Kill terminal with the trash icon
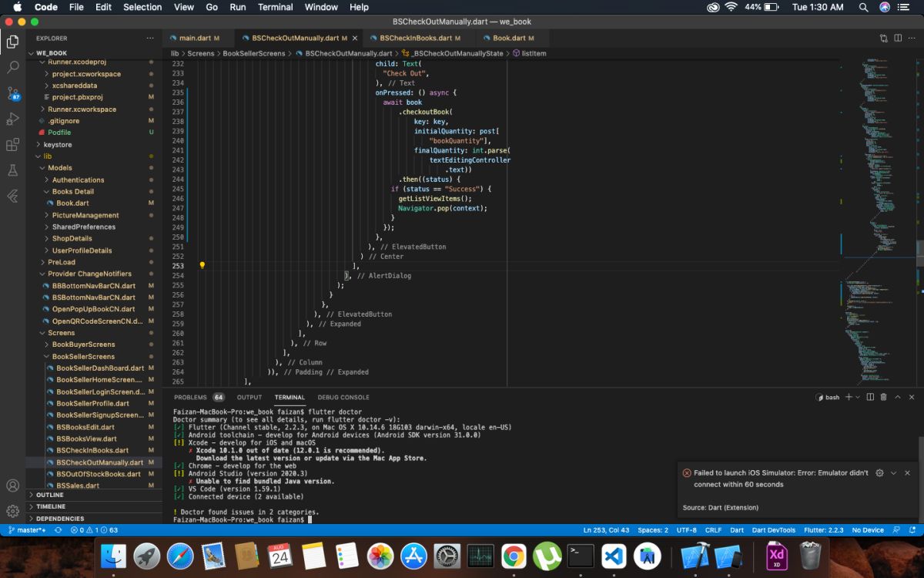Viewport: 924px width, 578px height. click(883, 397)
